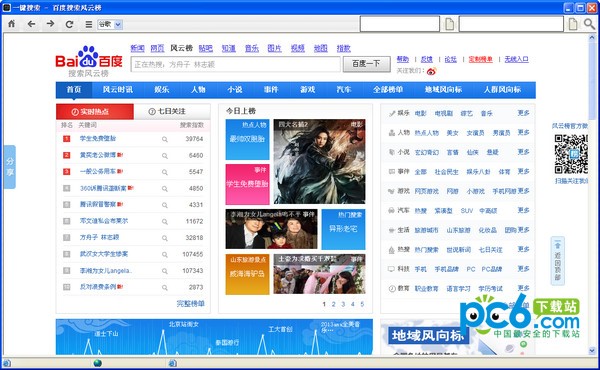Expand 更多 in the 科技 row
This screenshot has height=370, width=600.
click(x=523, y=269)
